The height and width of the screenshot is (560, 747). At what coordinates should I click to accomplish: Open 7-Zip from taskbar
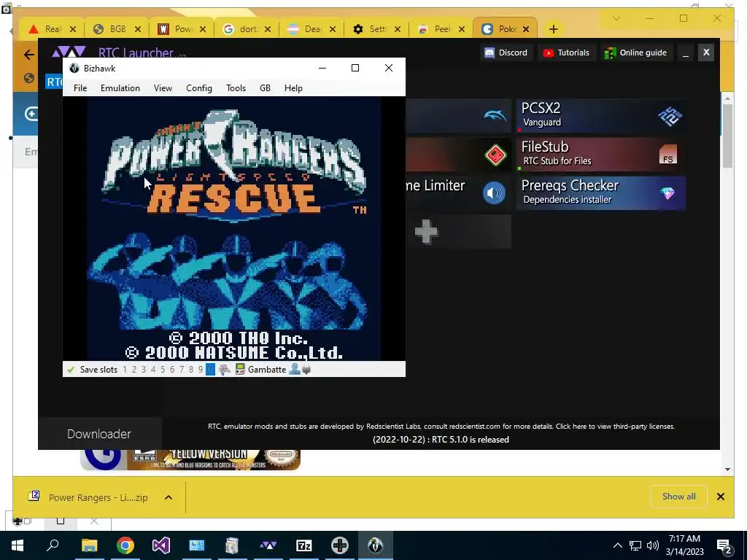[x=304, y=545]
